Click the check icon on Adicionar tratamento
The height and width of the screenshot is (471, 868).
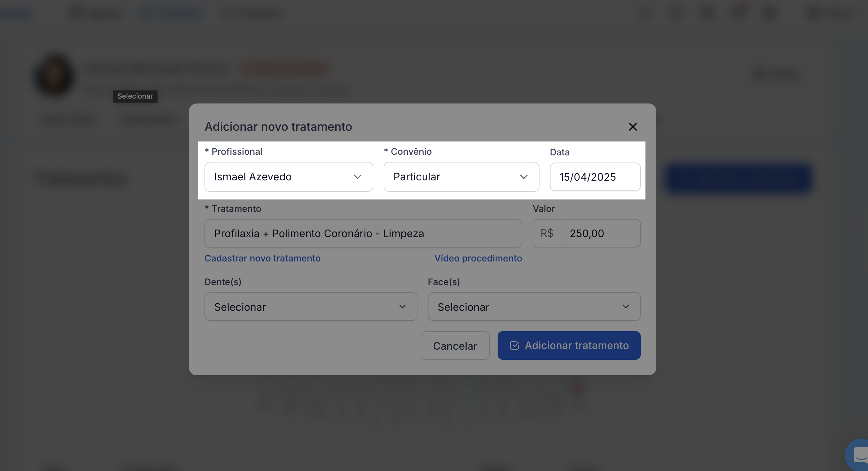click(514, 345)
